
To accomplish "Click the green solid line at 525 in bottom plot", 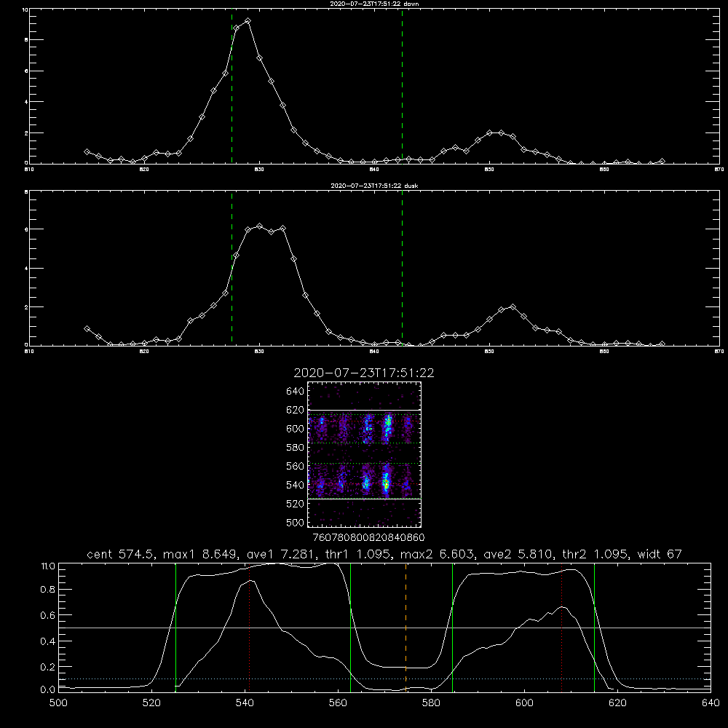I will click(x=175, y=628).
